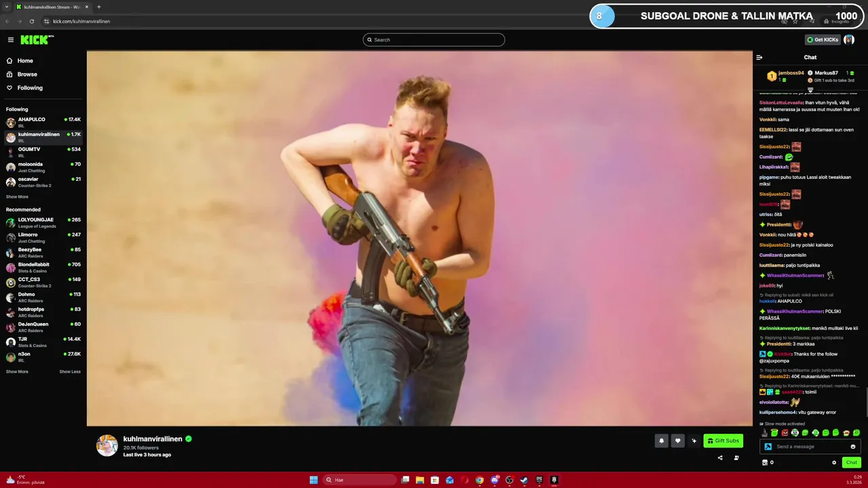Open OGUMTV followed channel
Viewport: 868px width, 488px height.
pyautogui.click(x=43, y=152)
